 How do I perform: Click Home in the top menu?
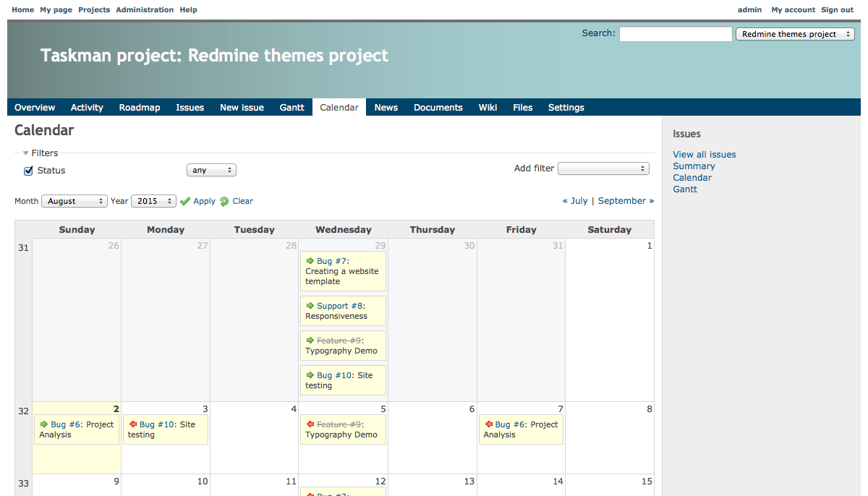point(23,9)
